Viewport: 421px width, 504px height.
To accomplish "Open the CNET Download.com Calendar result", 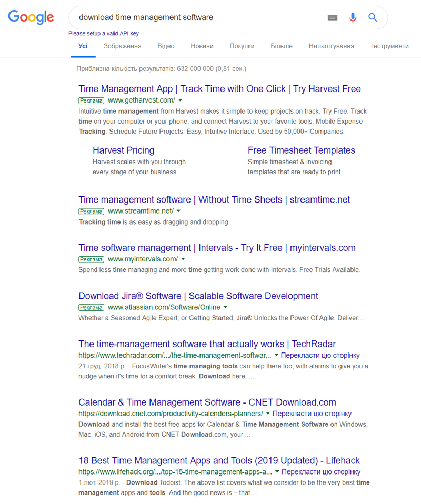I will [x=207, y=402].
